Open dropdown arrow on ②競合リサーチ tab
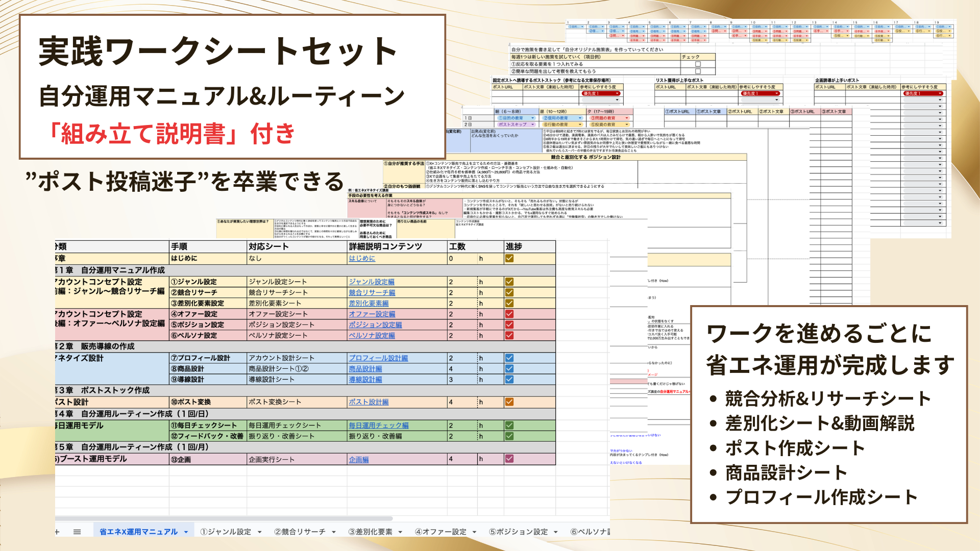The image size is (980, 551). (x=334, y=532)
